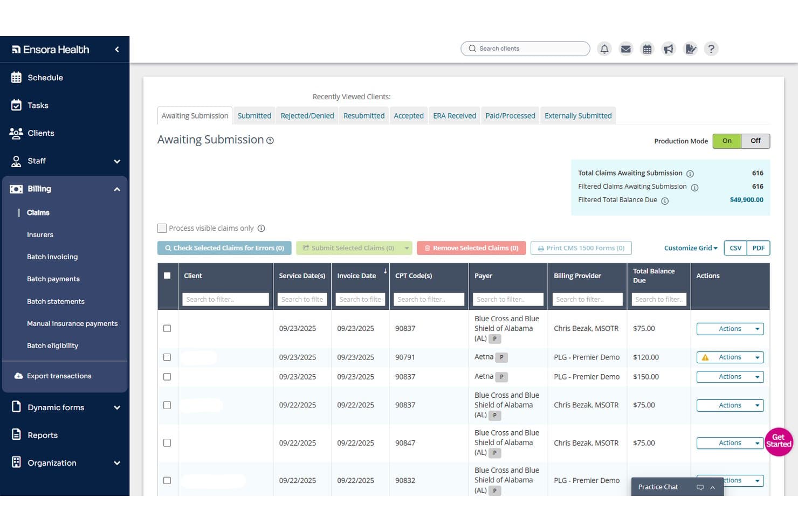Image resolution: width=798 pixels, height=532 pixels.
Task: Switch to the Accepted tab
Action: click(409, 116)
